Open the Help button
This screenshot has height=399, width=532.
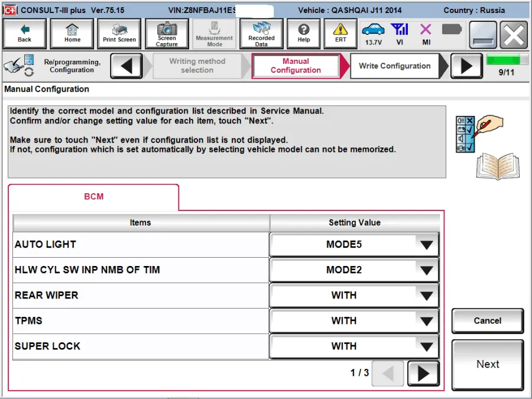(x=304, y=34)
